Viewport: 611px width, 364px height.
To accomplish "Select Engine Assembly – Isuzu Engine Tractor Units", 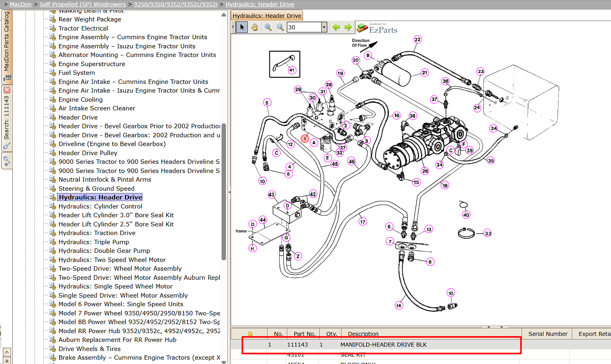I will [127, 46].
